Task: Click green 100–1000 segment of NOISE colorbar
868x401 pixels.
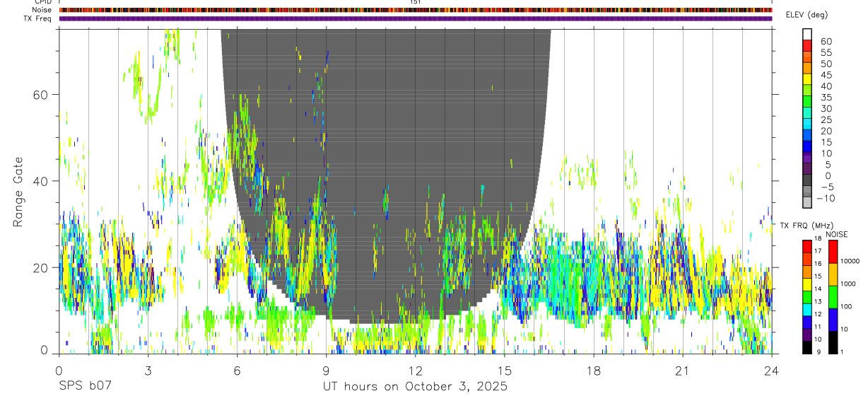Action: click(833, 297)
